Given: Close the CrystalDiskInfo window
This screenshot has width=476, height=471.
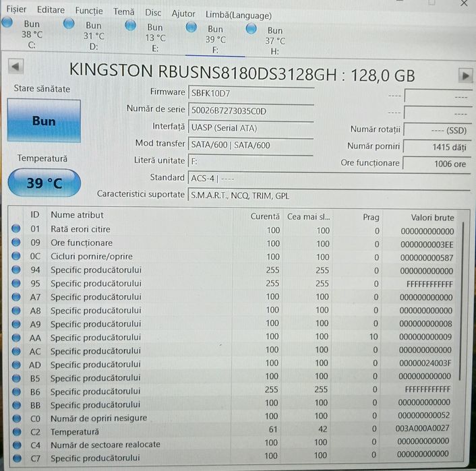Looking at the screenshot, I should 464,3.
